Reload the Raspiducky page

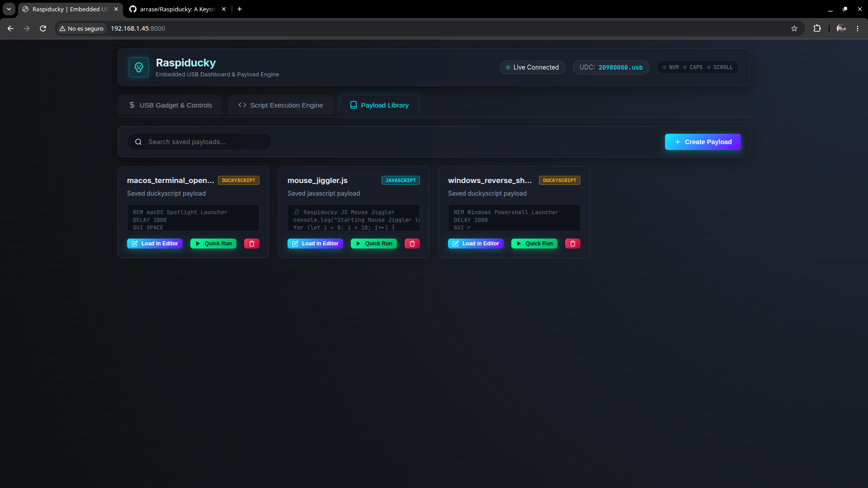(x=43, y=28)
